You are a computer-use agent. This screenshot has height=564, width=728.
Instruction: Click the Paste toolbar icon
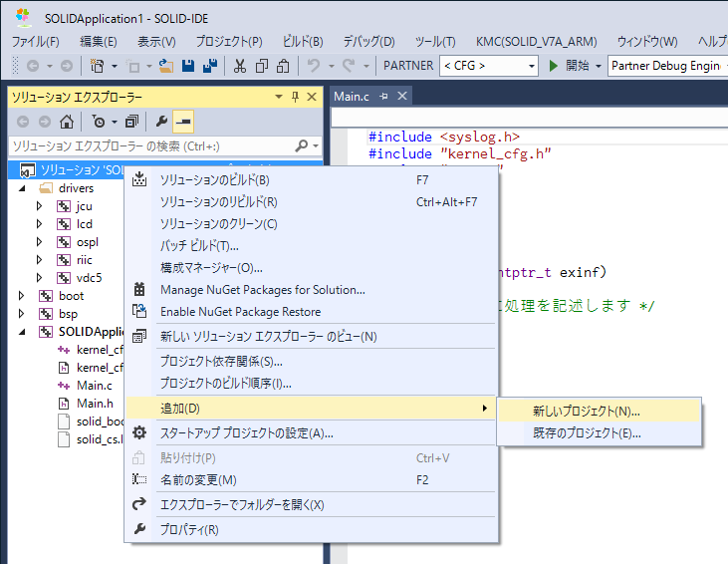283,66
